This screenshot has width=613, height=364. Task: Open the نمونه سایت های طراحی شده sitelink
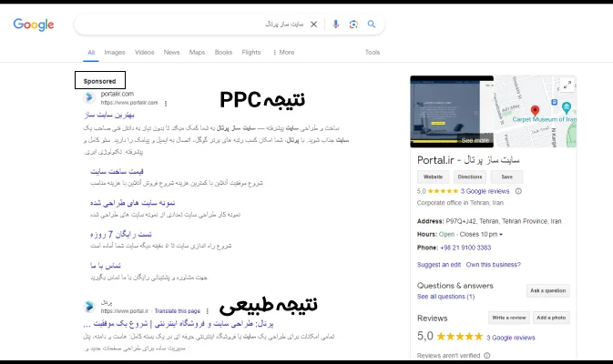pyautogui.click(x=133, y=203)
